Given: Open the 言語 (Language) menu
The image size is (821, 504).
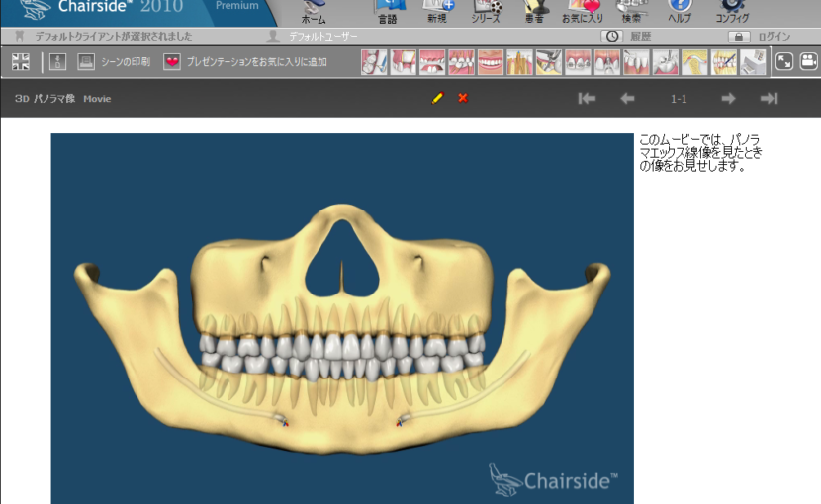Looking at the screenshot, I should pos(388,12).
